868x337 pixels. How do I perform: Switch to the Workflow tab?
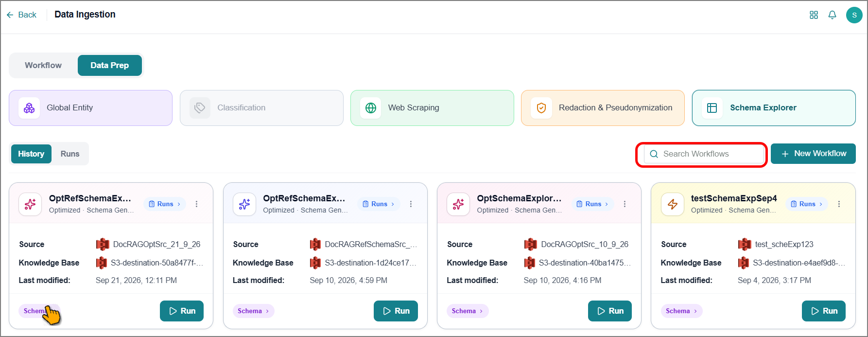tap(43, 65)
